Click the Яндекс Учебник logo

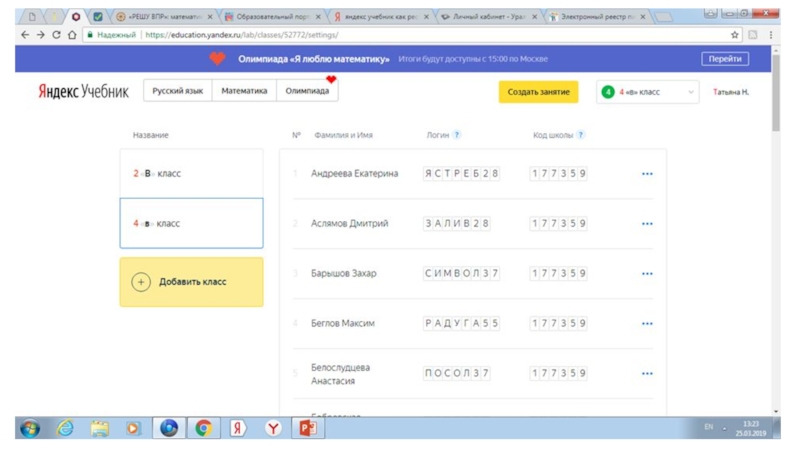coord(83,92)
